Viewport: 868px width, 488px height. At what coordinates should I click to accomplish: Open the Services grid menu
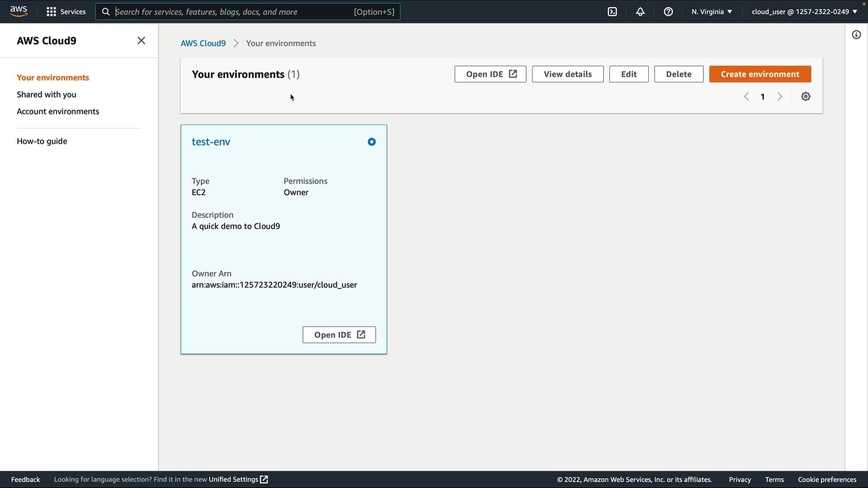pos(66,12)
